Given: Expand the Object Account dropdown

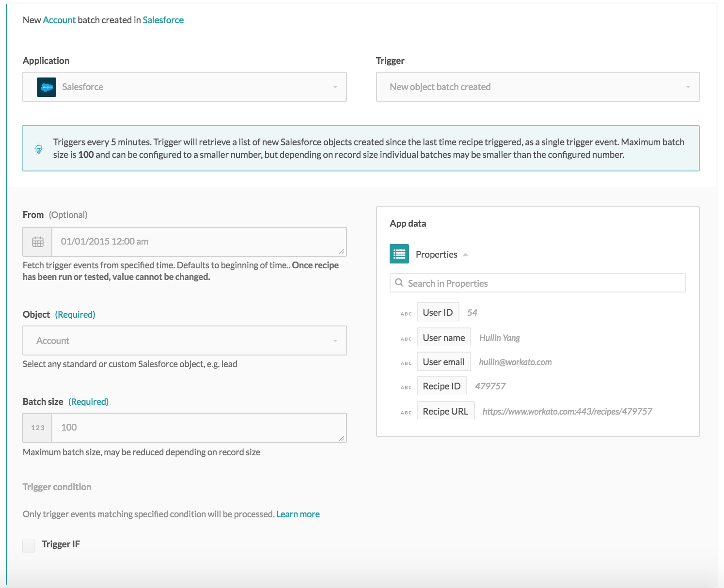Looking at the screenshot, I should pos(184,341).
